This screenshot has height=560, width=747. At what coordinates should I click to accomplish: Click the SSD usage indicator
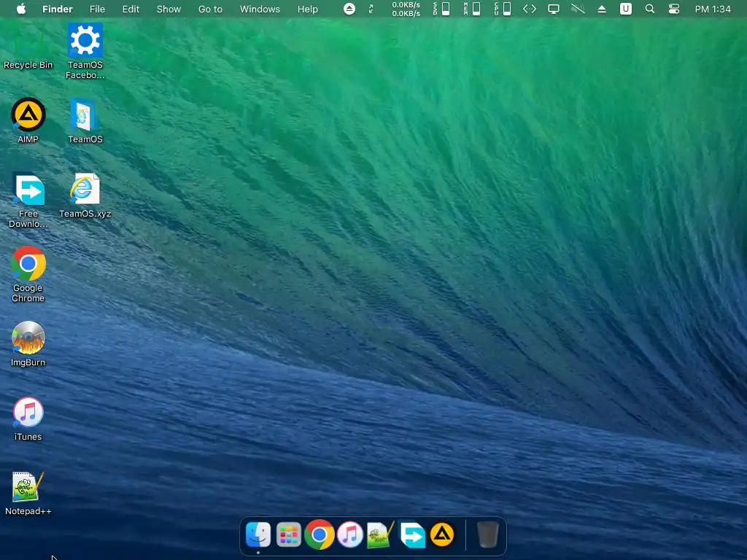click(x=441, y=9)
